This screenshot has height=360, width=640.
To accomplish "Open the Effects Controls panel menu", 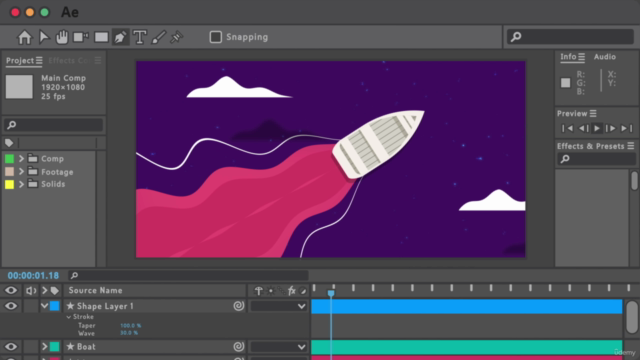I will [x=98, y=61].
